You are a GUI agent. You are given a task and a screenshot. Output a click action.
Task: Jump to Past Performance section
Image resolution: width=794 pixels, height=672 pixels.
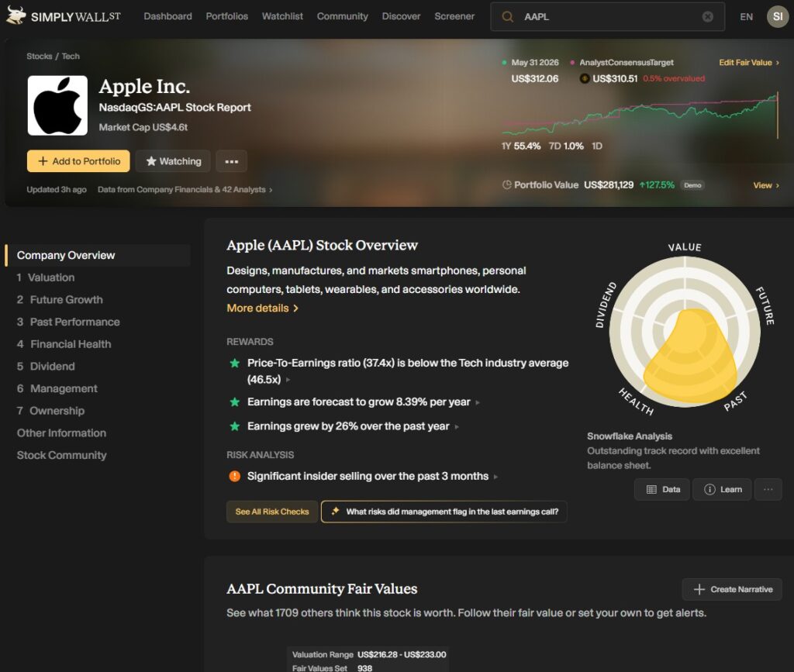[68, 322]
